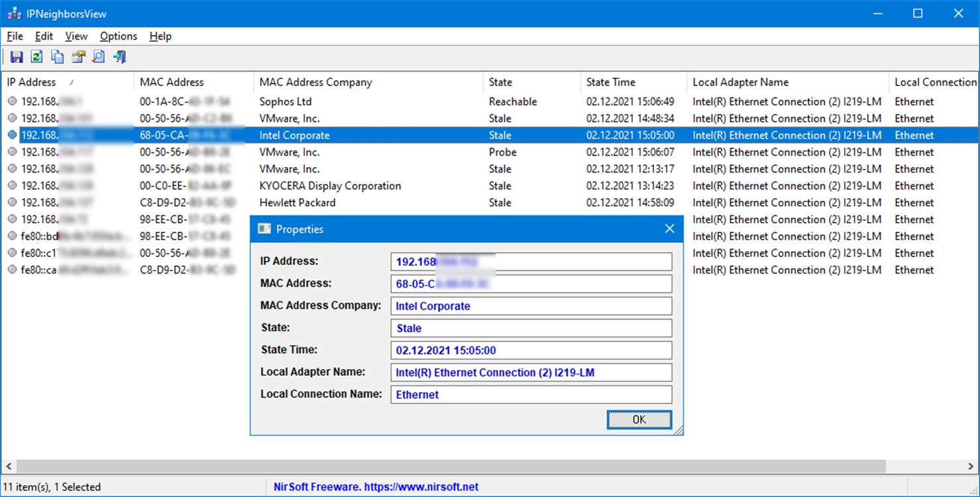
Task: Click the MAC Address Company field in Properties
Action: coord(531,306)
